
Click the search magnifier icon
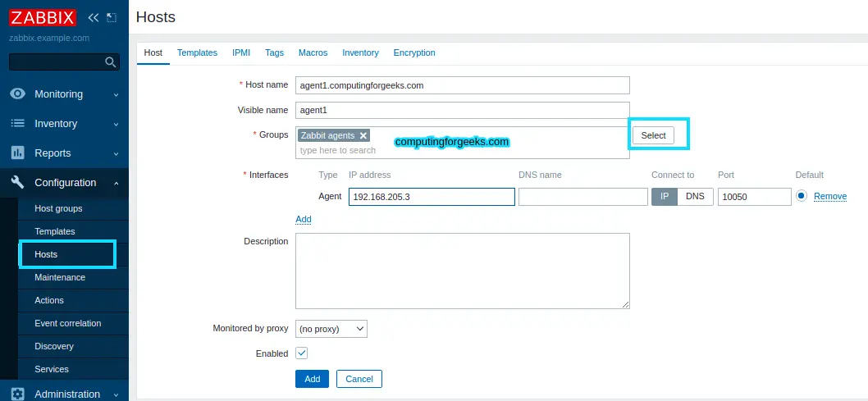pos(111,62)
